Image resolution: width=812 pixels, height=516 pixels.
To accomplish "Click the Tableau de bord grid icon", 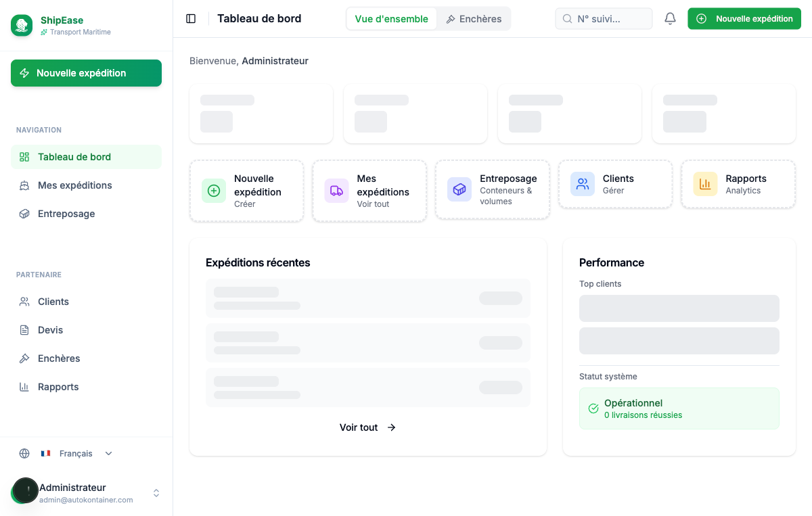I will [x=24, y=157].
